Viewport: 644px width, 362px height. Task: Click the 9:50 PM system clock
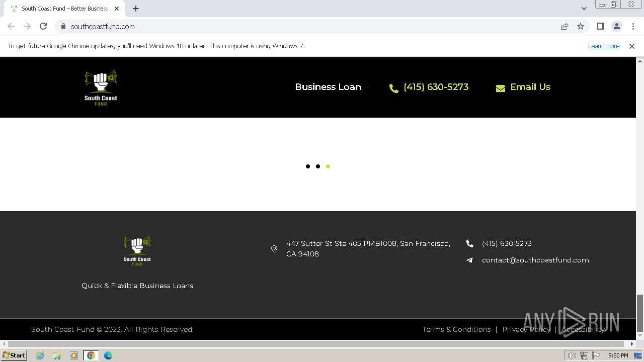tap(618, 355)
